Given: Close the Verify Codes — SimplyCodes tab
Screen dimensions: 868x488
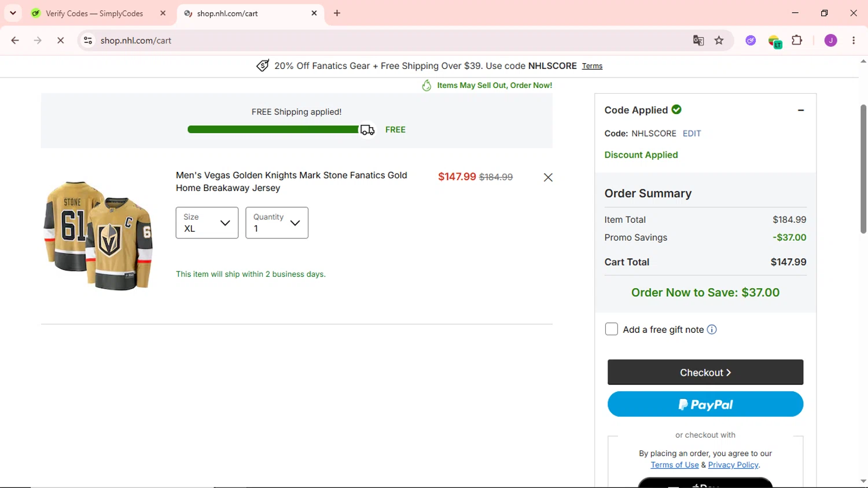Looking at the screenshot, I should 163,13.
